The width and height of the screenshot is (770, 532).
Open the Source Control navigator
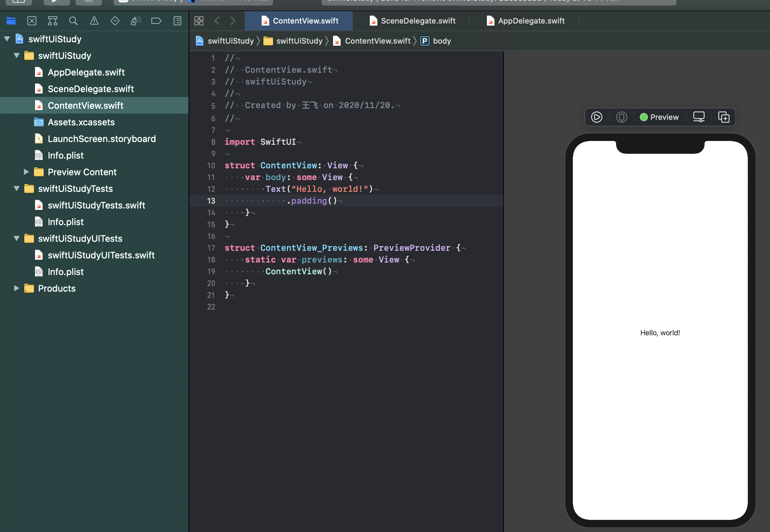(x=32, y=21)
